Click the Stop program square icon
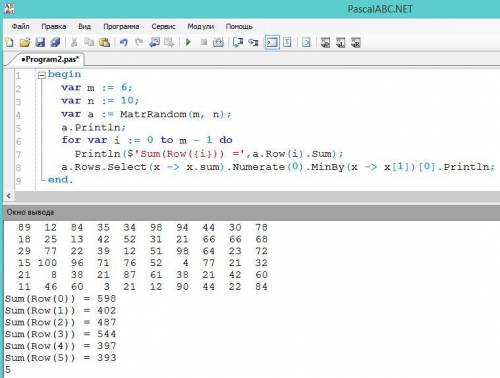 click(204, 42)
